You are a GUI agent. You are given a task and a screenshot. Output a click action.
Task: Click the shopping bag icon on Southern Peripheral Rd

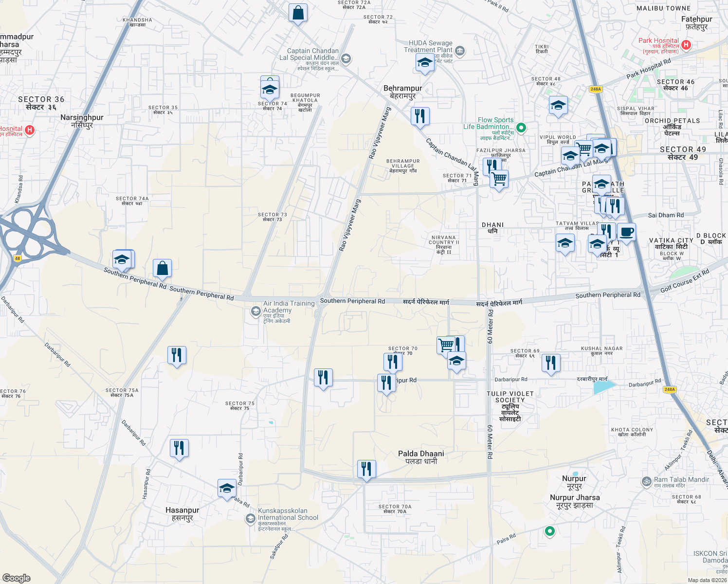[x=163, y=268]
